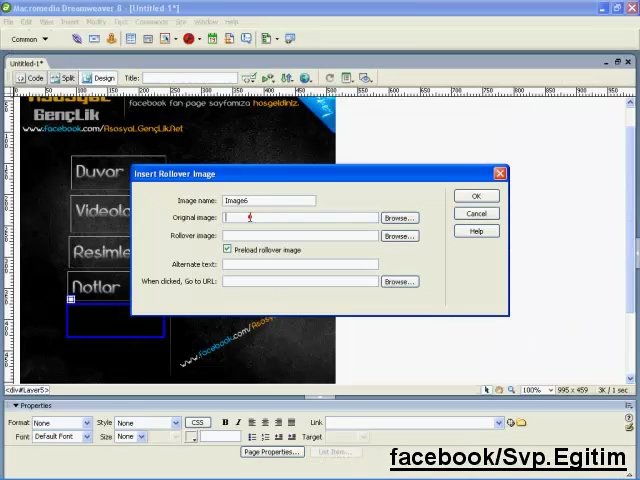
Task: Click the Link browse folder icon
Action: click(x=521, y=423)
